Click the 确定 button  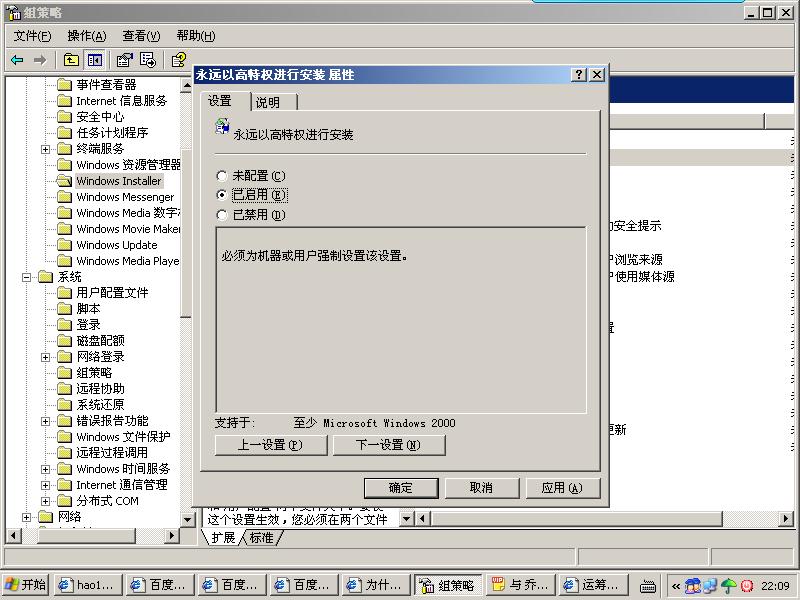tap(401, 488)
